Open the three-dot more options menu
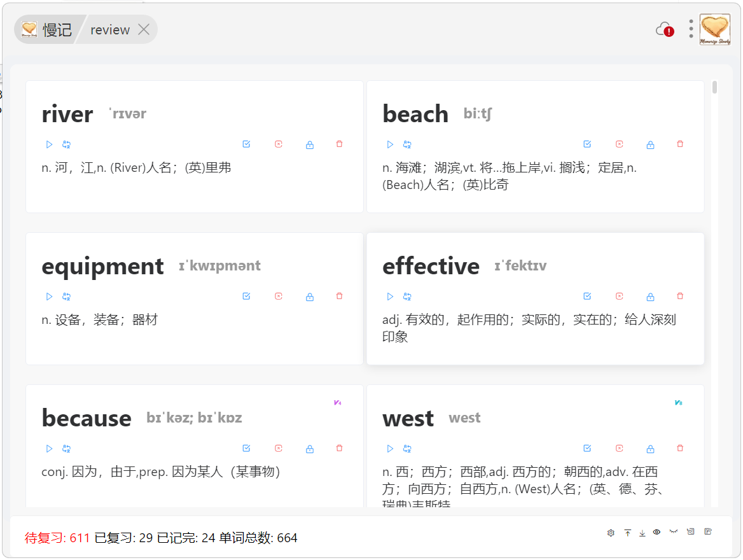743x560 pixels. [691, 29]
